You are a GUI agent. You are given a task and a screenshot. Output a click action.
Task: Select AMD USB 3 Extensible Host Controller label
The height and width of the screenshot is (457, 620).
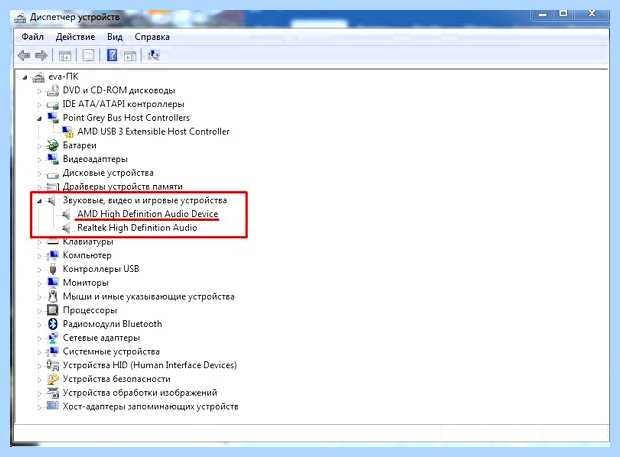153,131
